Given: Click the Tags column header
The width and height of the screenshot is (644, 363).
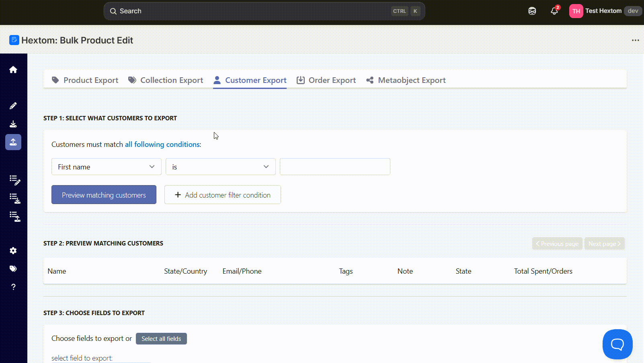Looking at the screenshot, I should (346, 271).
